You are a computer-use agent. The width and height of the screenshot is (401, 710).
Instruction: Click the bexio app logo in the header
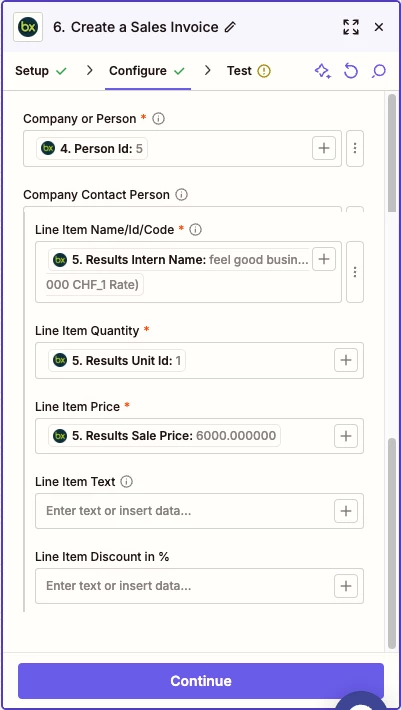tap(28, 27)
